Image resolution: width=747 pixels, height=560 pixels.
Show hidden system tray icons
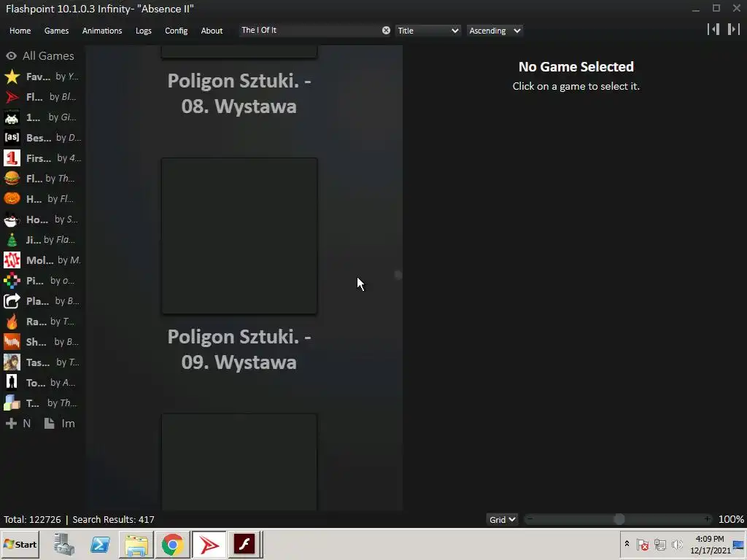(x=627, y=544)
